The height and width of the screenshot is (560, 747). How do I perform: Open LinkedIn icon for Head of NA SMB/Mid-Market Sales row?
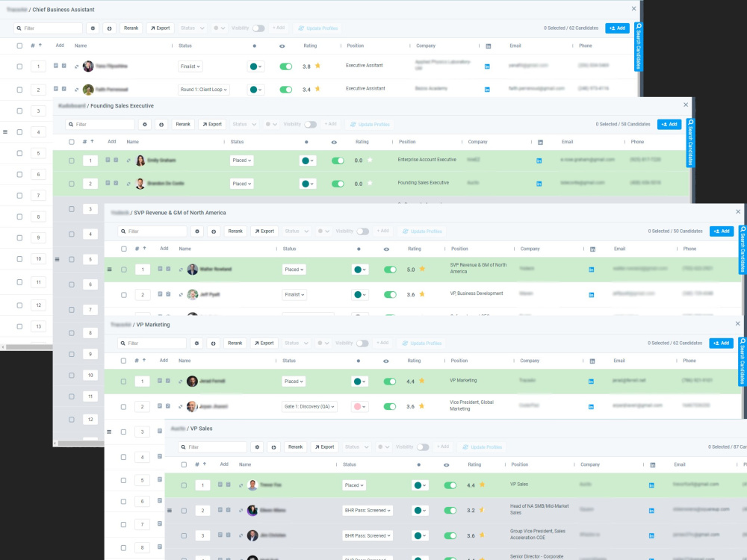[651, 511]
